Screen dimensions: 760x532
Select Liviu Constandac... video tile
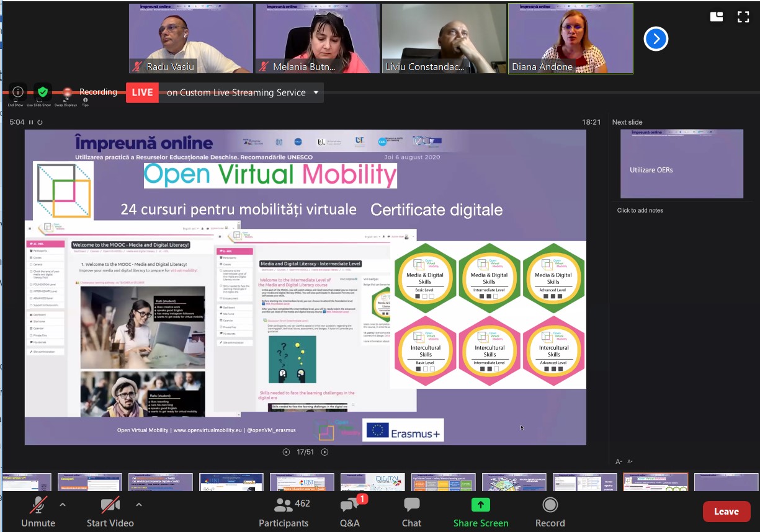pyautogui.click(x=444, y=38)
